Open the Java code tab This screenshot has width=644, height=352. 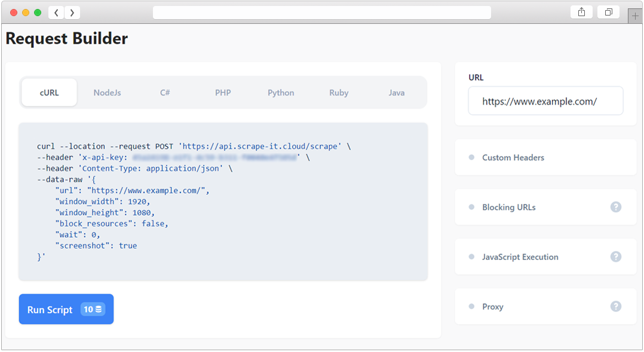click(397, 93)
